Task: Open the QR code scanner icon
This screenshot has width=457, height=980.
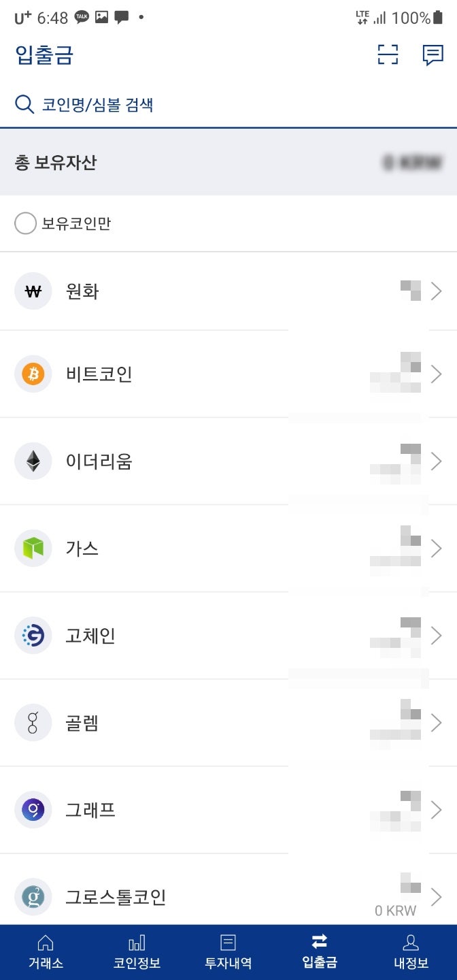Action: pyautogui.click(x=387, y=55)
